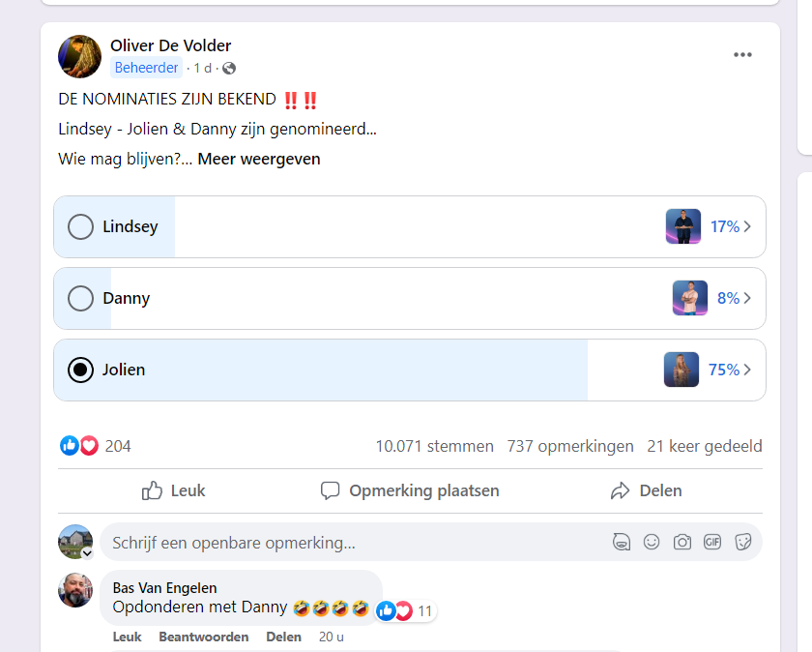The width and height of the screenshot is (812, 652).
Task: Open the emoji picker in comment box
Action: click(651, 542)
